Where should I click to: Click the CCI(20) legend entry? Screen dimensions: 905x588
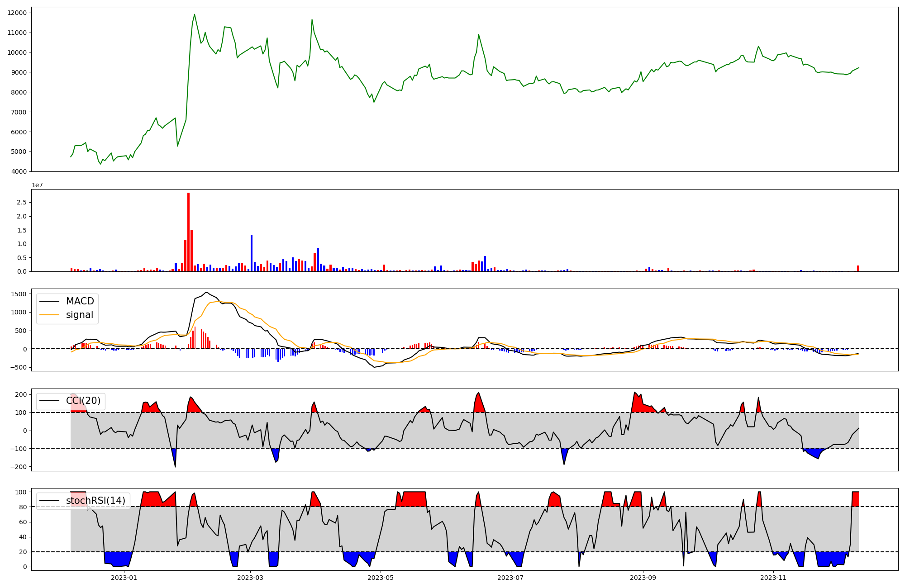(x=83, y=401)
